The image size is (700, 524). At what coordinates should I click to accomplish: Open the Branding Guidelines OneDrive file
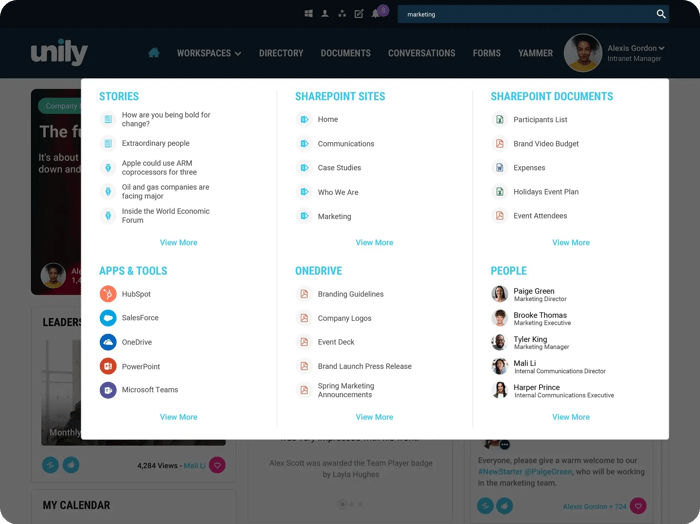click(350, 294)
